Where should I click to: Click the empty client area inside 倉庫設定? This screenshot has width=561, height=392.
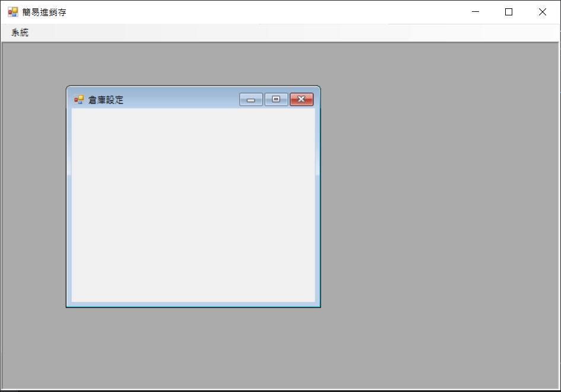pos(193,205)
